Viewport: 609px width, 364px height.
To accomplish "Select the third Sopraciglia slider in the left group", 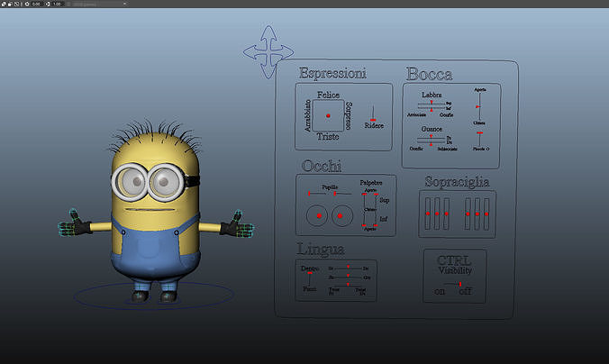I will [x=446, y=214].
